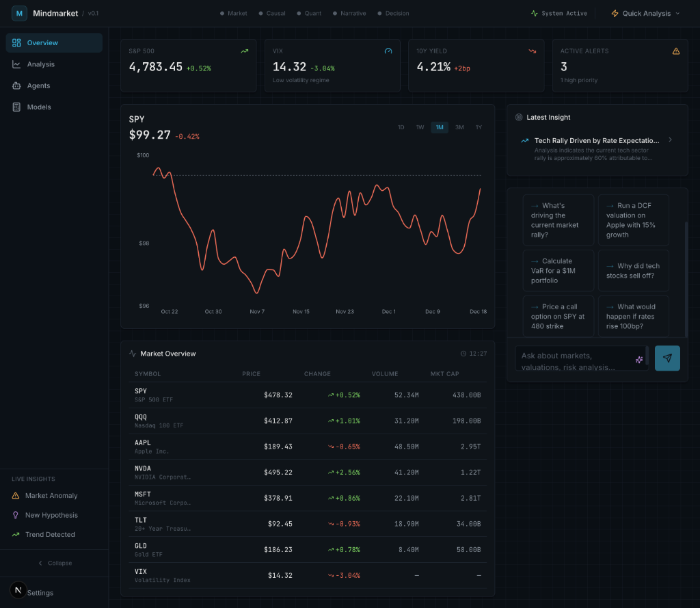Click the Ask about markets input field
The width and height of the screenshot is (700, 608).
click(581, 358)
